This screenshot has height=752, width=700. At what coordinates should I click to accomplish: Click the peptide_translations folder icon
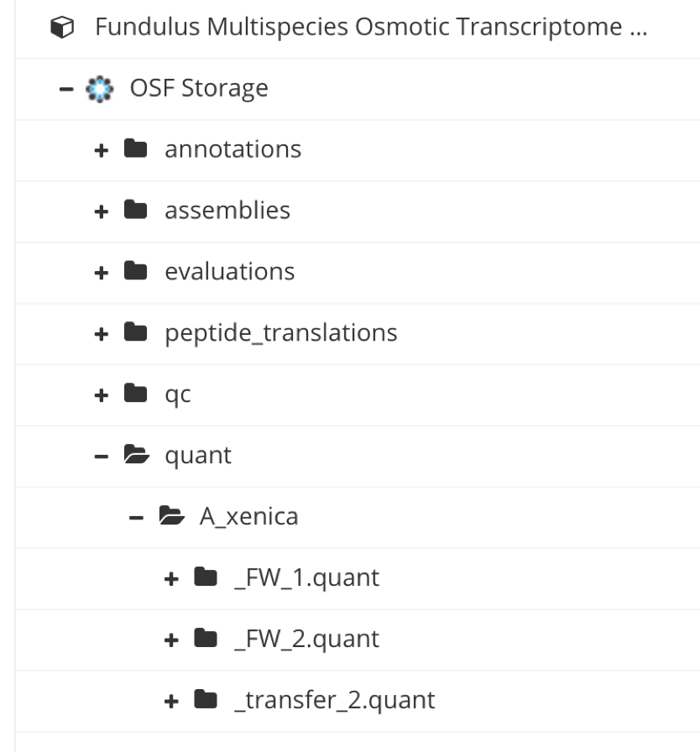click(135, 333)
